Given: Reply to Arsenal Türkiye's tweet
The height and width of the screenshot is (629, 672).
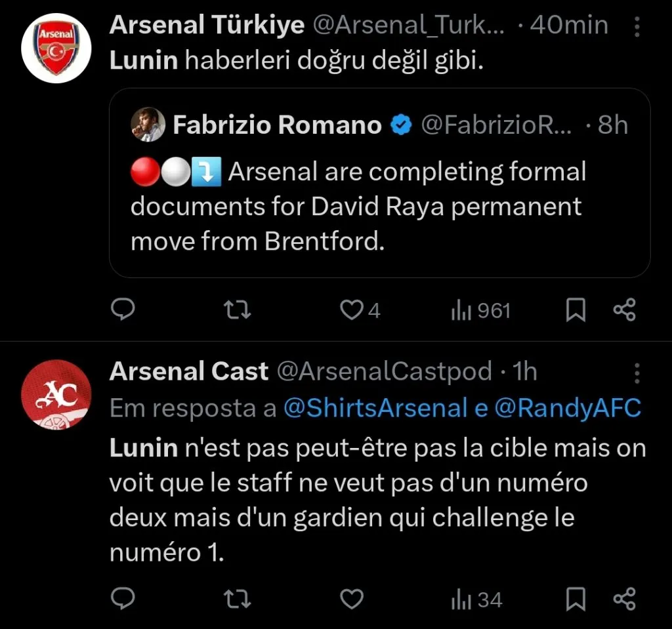Looking at the screenshot, I should (123, 309).
